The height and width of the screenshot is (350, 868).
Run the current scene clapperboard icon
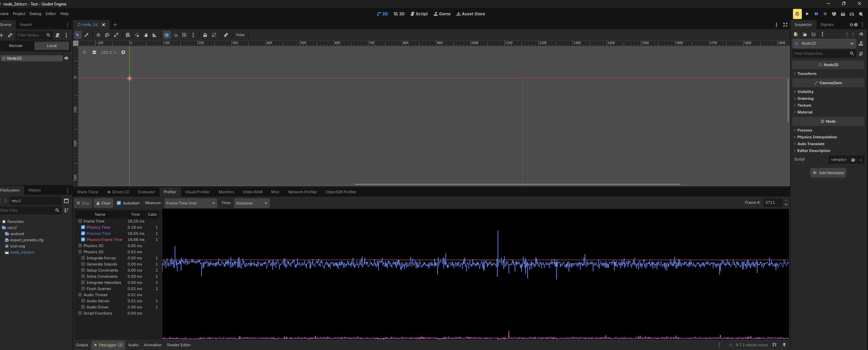pos(843,14)
